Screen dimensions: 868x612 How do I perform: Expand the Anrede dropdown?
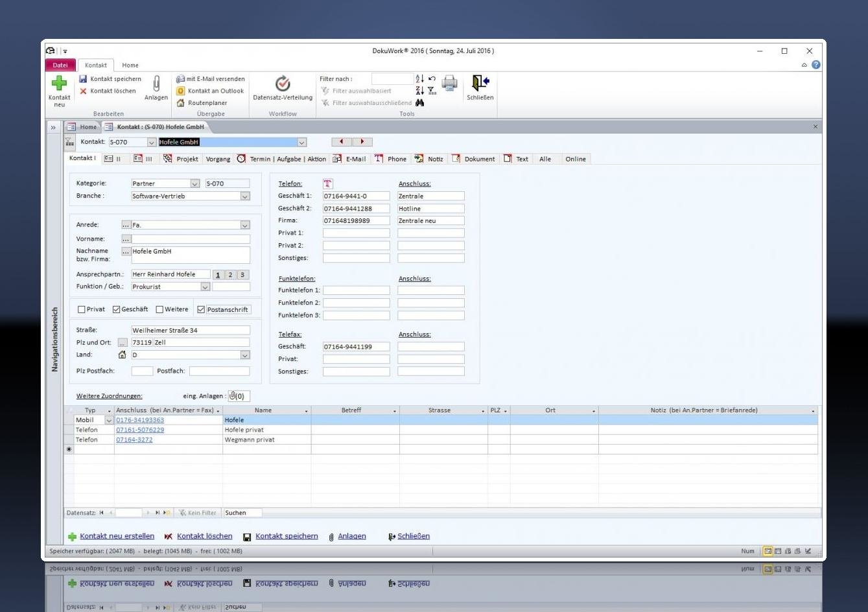coord(245,225)
